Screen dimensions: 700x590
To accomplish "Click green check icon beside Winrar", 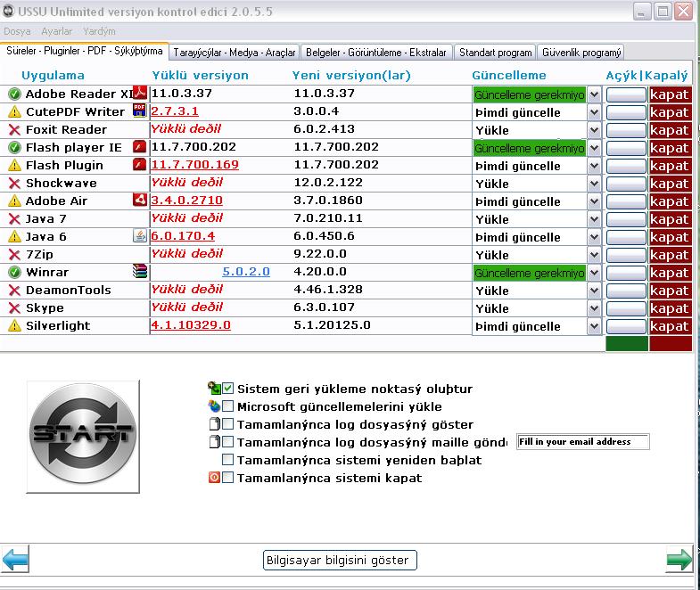I will (x=15, y=272).
